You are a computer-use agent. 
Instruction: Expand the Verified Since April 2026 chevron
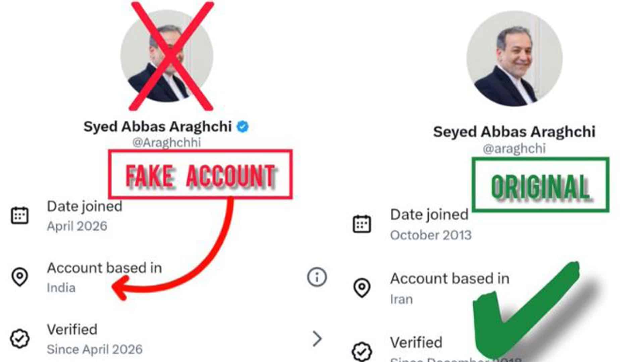point(317,339)
